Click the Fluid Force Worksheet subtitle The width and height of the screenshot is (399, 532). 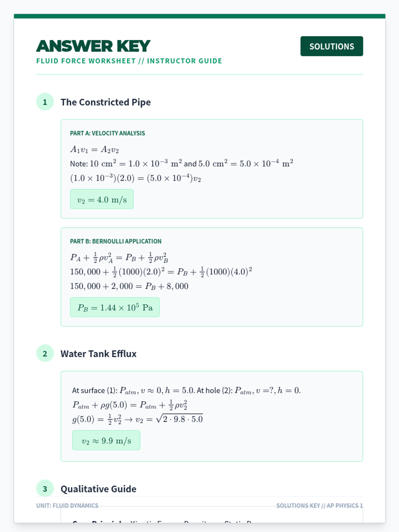pyautogui.click(x=129, y=61)
